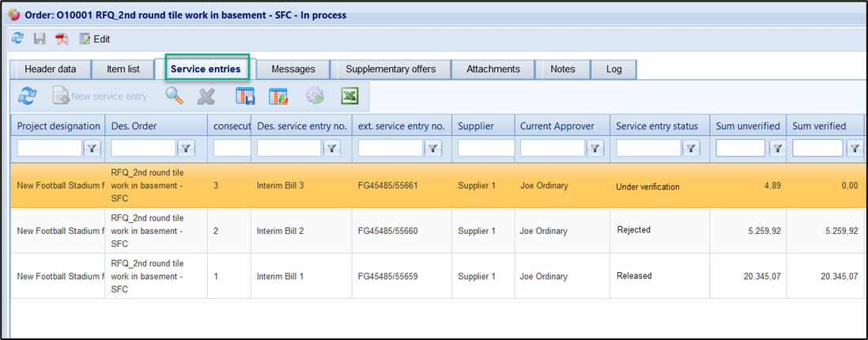Viewport: 868px width, 340px height.
Task: Click the delete X icon
Action: point(206,96)
